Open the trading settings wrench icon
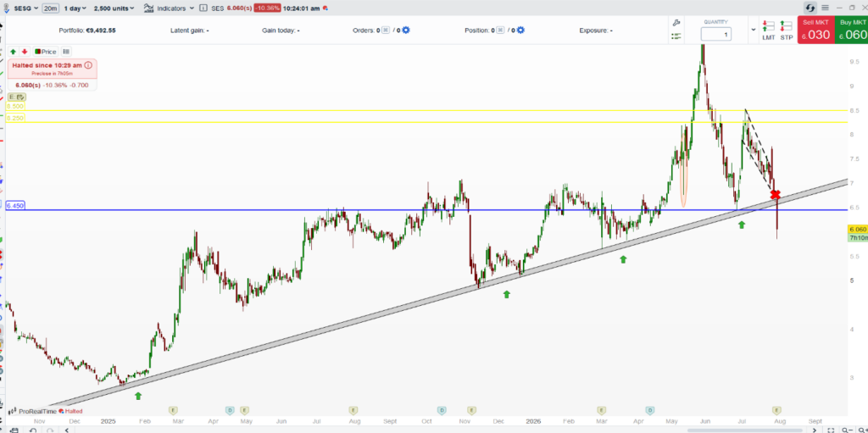This screenshot has width=868, height=433. (x=676, y=23)
